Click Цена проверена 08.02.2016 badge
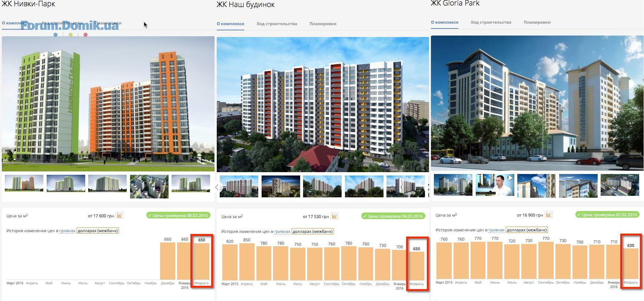644x301 pixels. tap(178, 215)
